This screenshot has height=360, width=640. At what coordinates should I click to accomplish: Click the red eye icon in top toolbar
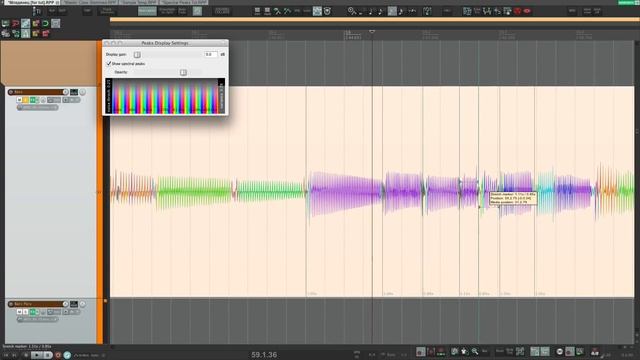(527, 11)
